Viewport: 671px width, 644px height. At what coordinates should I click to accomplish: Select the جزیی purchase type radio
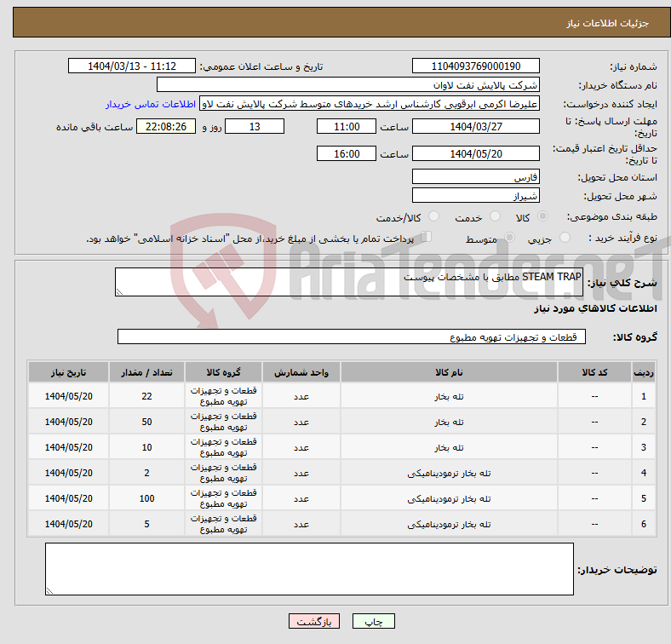pyautogui.click(x=565, y=237)
